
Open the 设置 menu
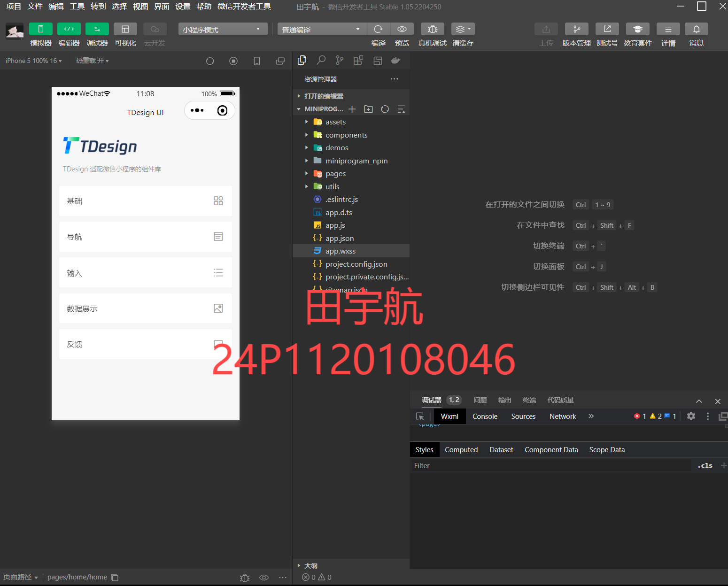[183, 7]
